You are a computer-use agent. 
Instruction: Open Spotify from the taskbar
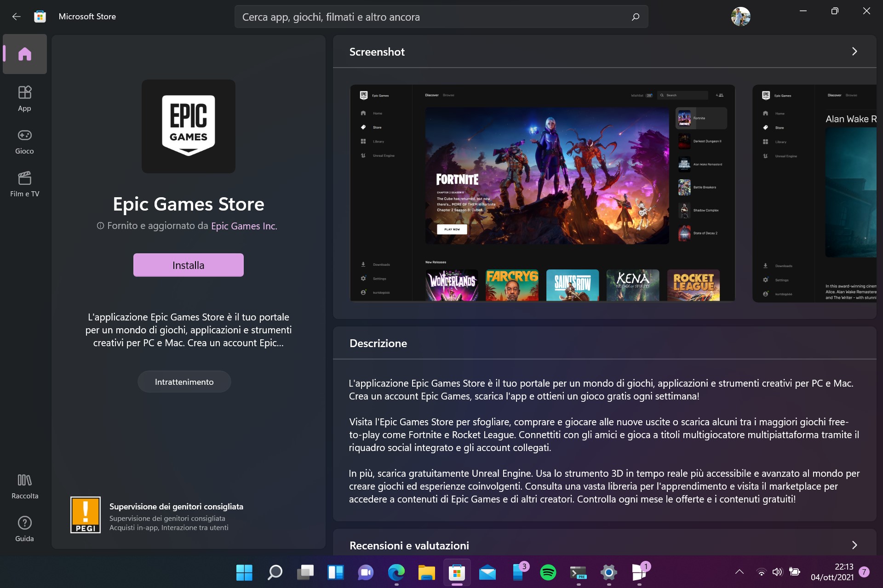[548, 572]
